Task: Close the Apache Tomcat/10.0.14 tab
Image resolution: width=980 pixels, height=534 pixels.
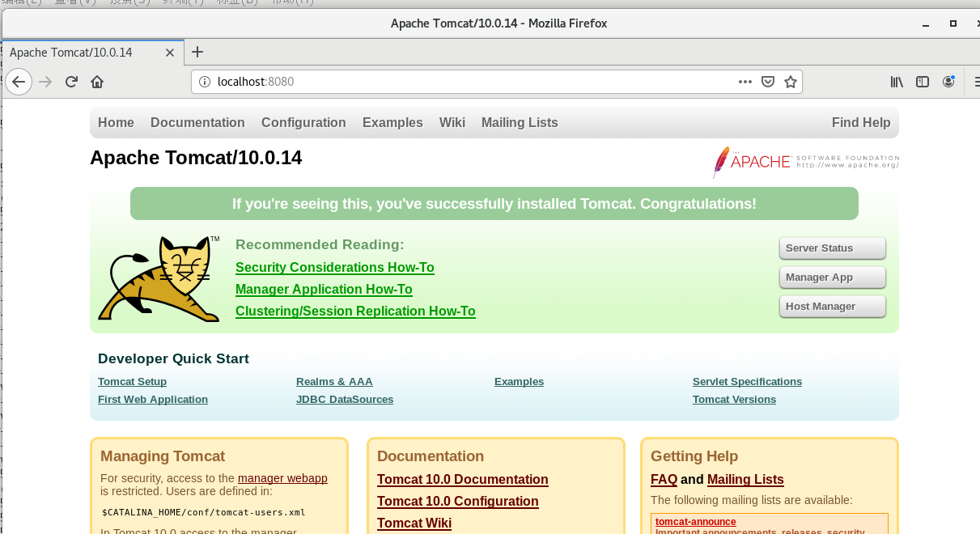Action: (169, 53)
